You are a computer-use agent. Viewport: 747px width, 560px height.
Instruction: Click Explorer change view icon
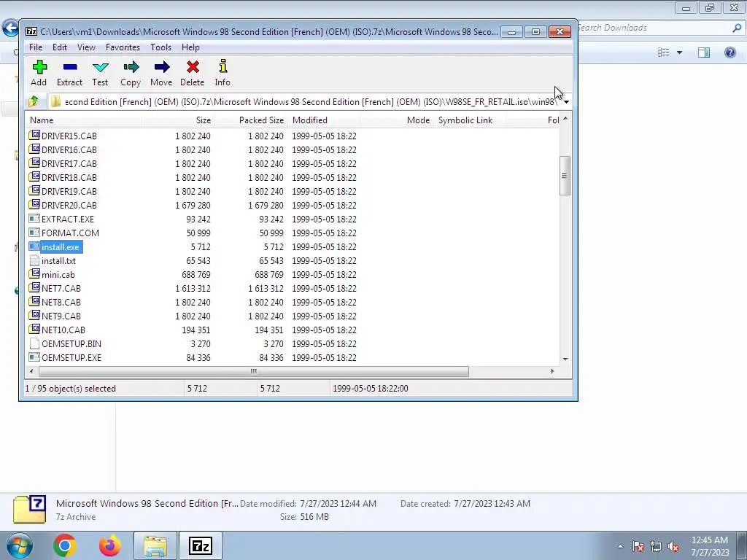point(664,52)
